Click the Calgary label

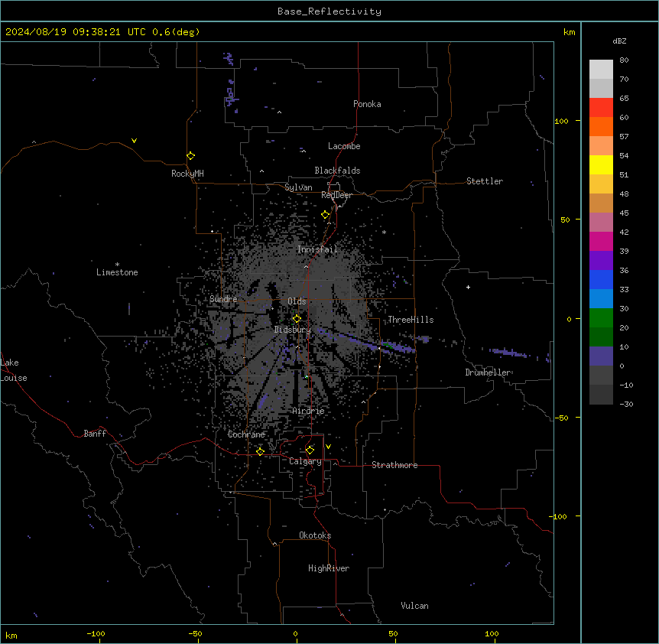pyautogui.click(x=305, y=461)
